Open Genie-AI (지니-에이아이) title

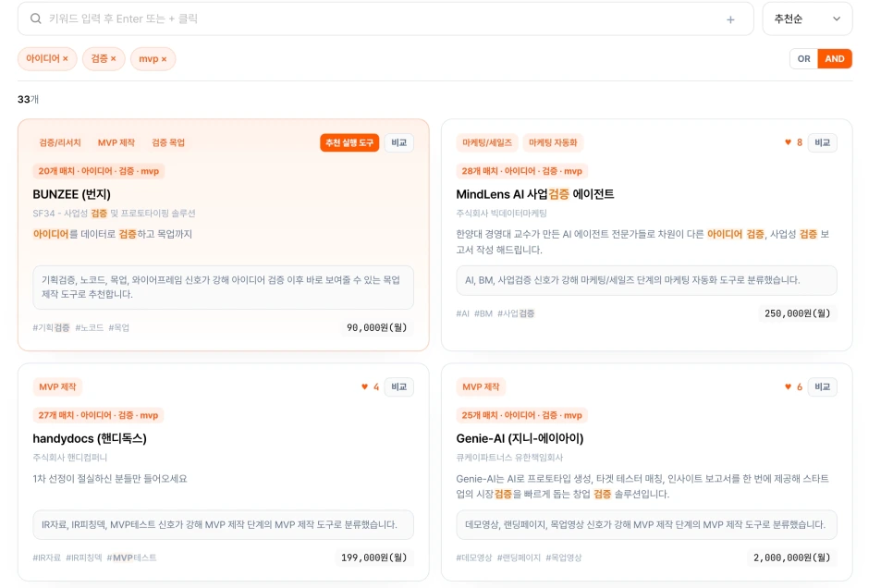point(520,439)
